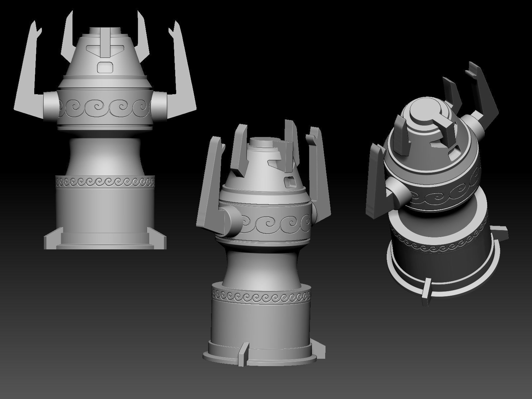Screen dimensions: 532x399
Task: Select the front-view model render on the left
Action: [105, 130]
